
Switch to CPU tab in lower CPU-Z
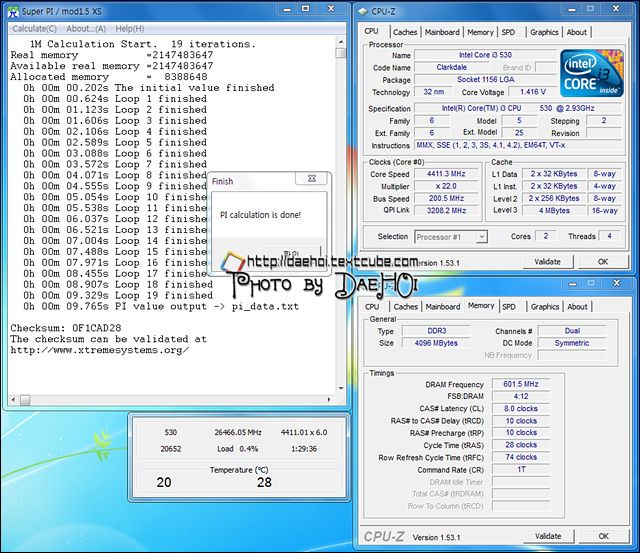(372, 306)
